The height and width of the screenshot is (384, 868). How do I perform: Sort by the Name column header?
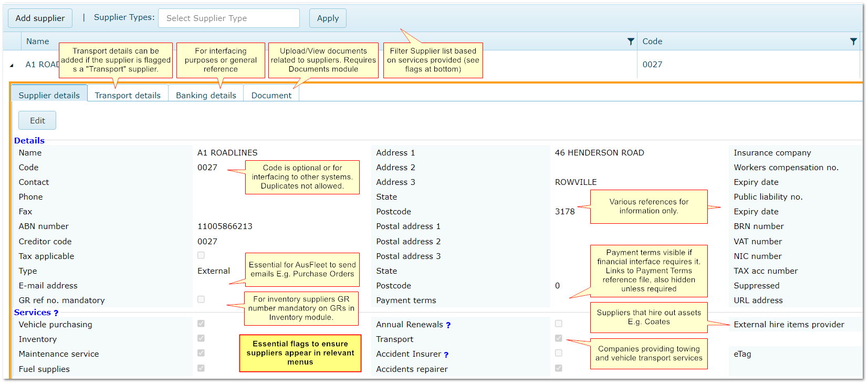click(38, 41)
